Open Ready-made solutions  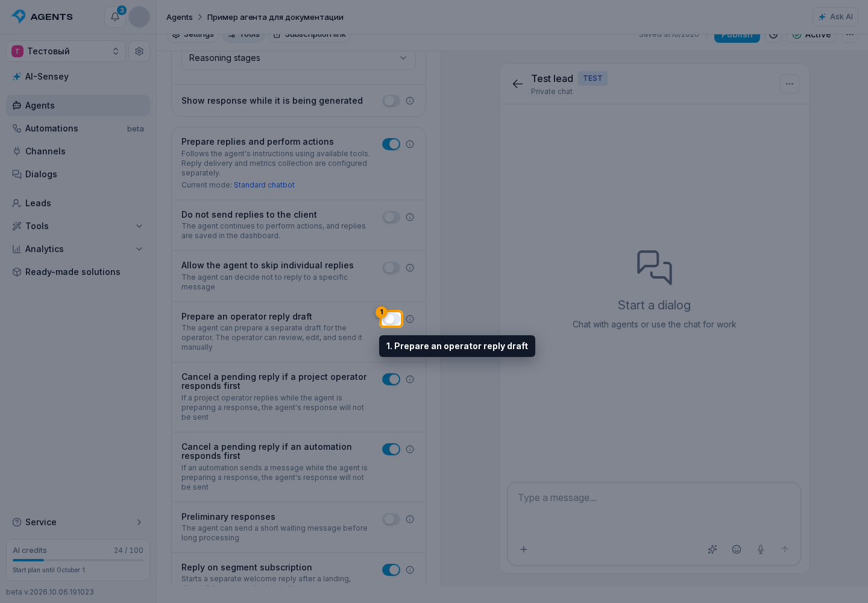click(78, 272)
